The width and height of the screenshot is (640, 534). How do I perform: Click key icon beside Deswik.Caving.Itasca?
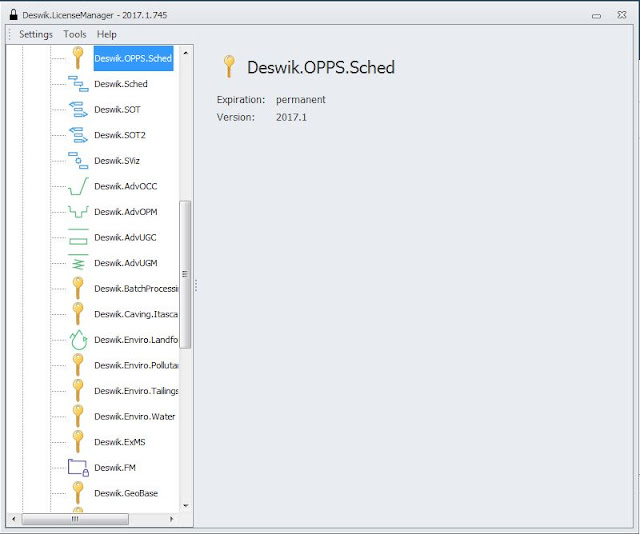78,314
